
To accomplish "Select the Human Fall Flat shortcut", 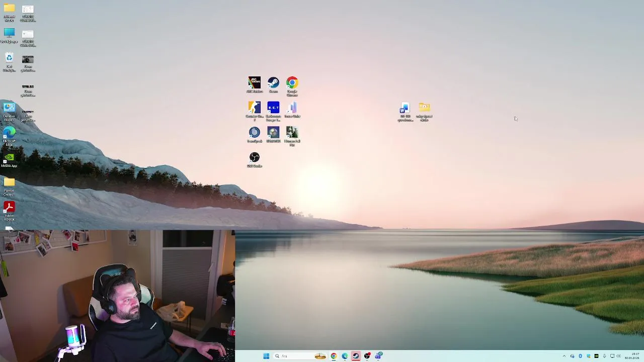I will [x=292, y=136].
